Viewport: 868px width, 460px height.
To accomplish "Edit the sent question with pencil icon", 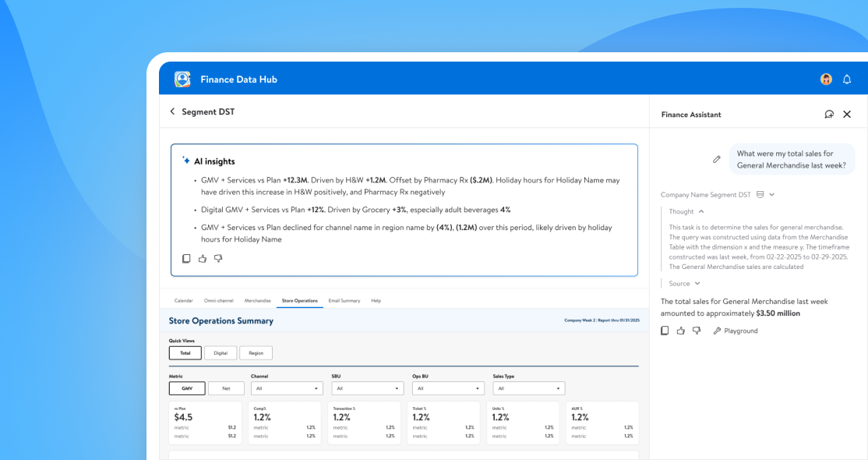I will [717, 159].
